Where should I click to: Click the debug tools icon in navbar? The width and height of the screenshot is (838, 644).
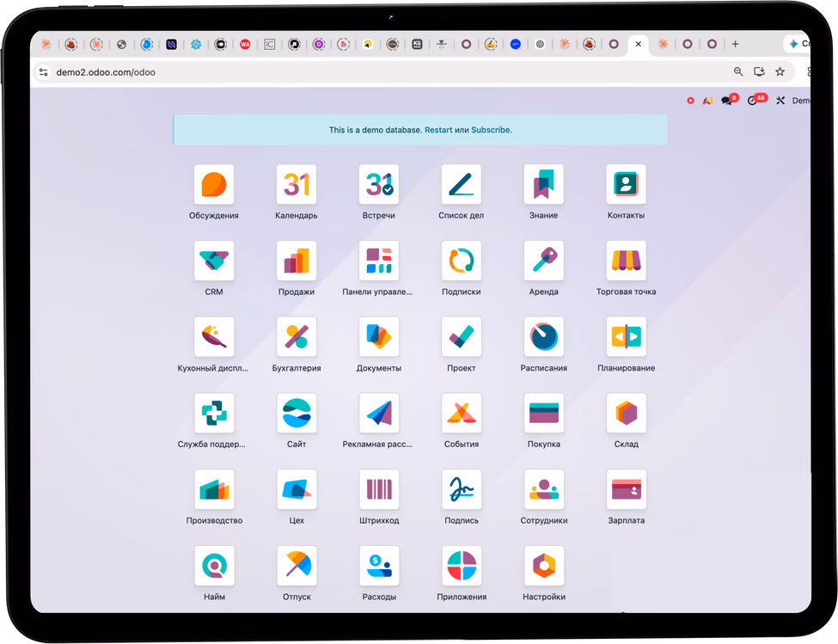(x=780, y=101)
